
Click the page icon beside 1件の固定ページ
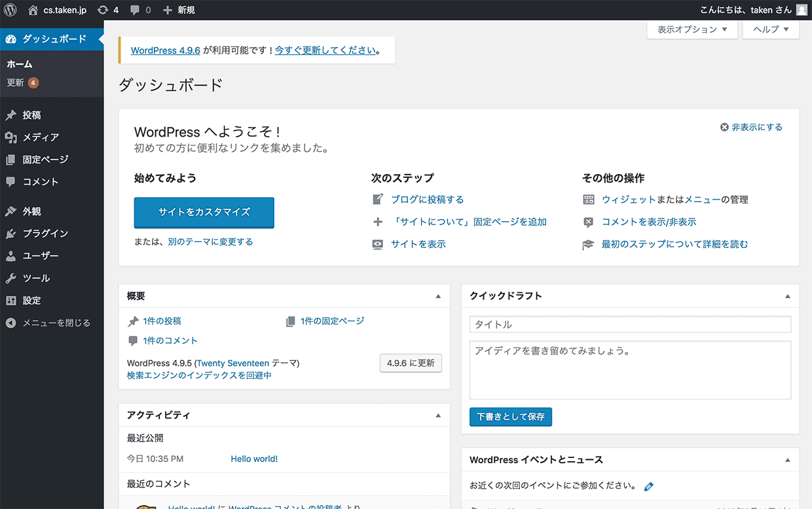(291, 321)
